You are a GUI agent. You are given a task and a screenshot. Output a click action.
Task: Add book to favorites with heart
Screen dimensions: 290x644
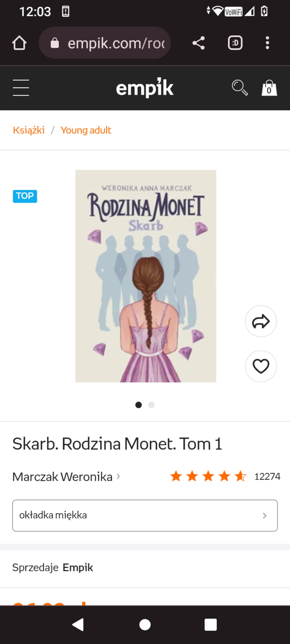261,366
